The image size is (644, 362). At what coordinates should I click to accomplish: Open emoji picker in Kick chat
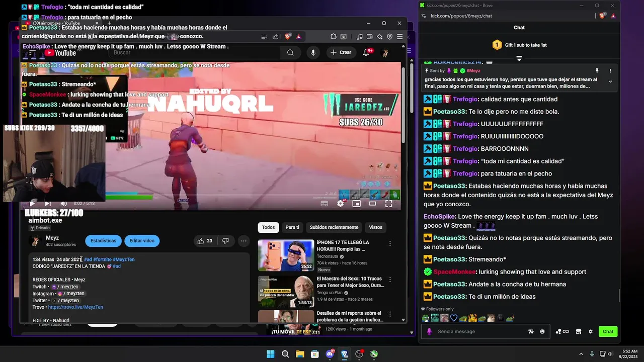coord(542,332)
